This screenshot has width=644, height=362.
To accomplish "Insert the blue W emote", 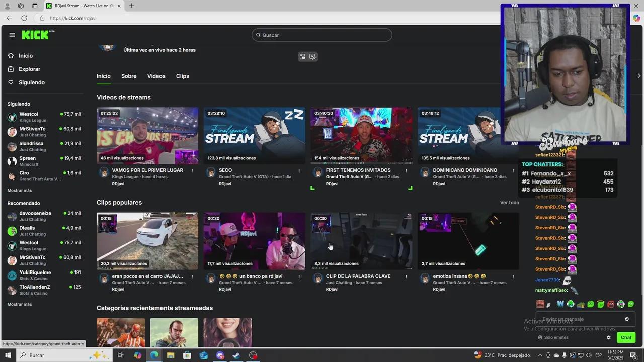I will (560, 304).
